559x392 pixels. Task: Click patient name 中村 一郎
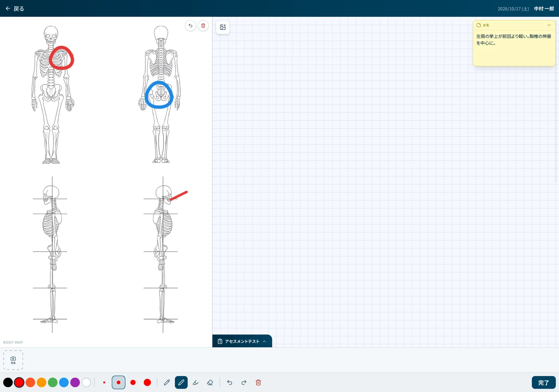coord(544,8)
